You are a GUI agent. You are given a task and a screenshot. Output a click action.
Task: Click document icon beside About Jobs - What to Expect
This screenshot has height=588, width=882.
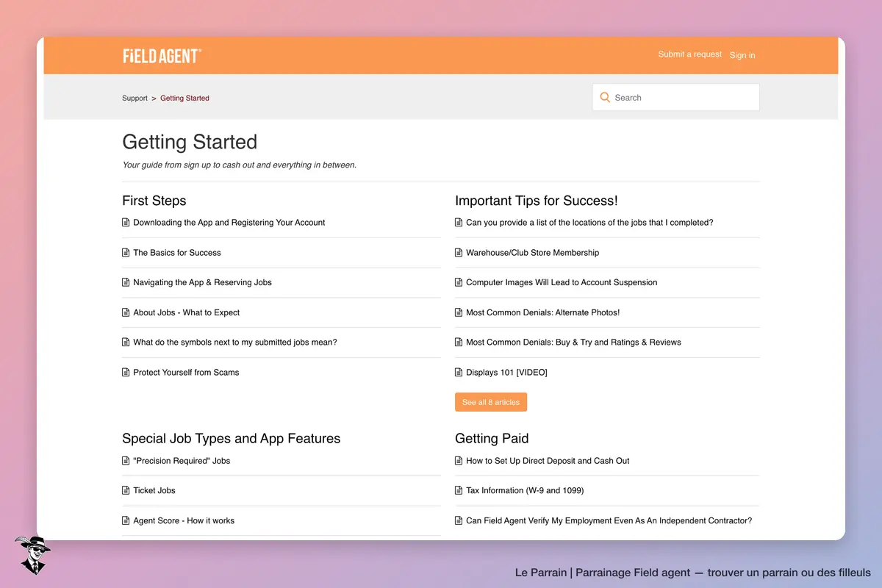click(126, 313)
